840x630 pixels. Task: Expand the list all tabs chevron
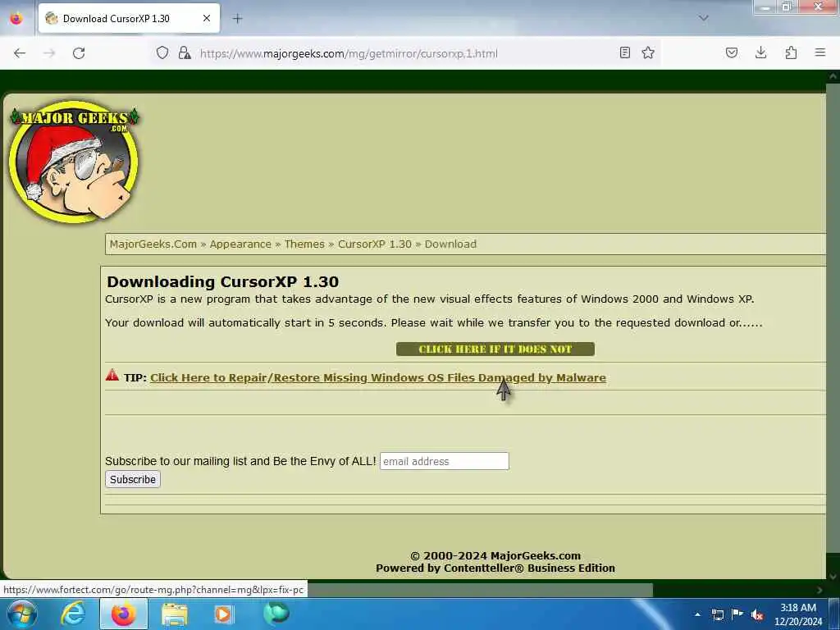(x=703, y=18)
